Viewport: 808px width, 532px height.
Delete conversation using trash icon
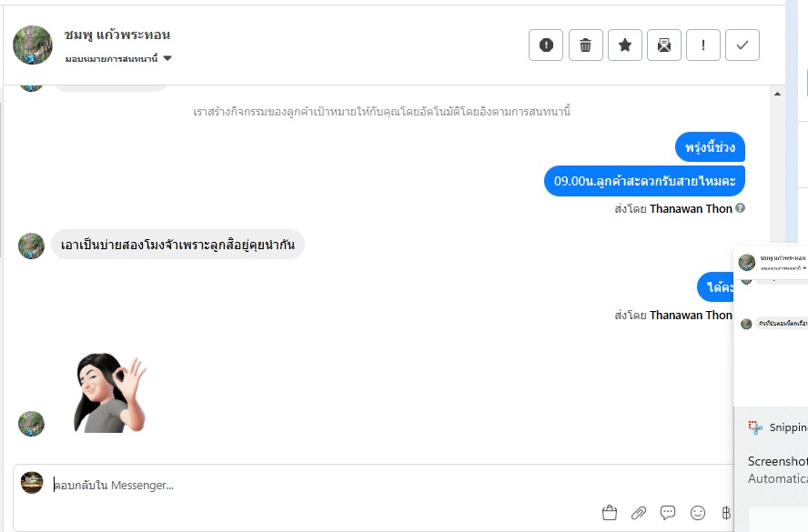pos(585,45)
